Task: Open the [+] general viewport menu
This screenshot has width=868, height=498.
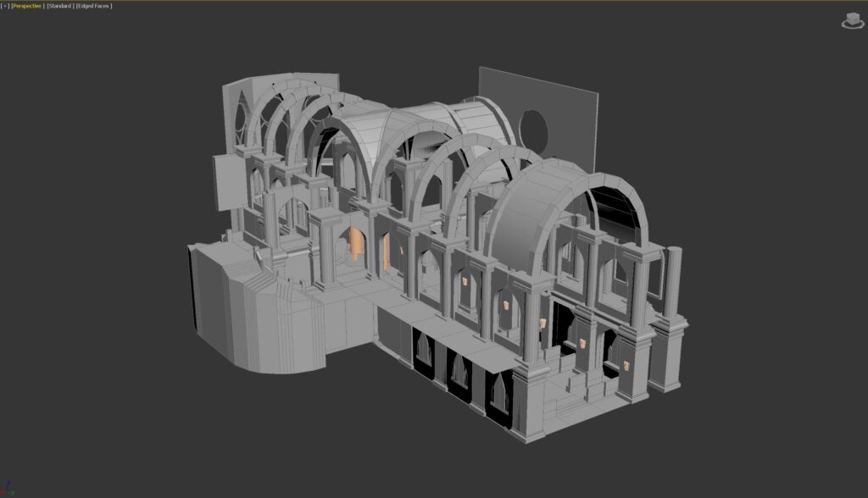Action: click(5, 6)
